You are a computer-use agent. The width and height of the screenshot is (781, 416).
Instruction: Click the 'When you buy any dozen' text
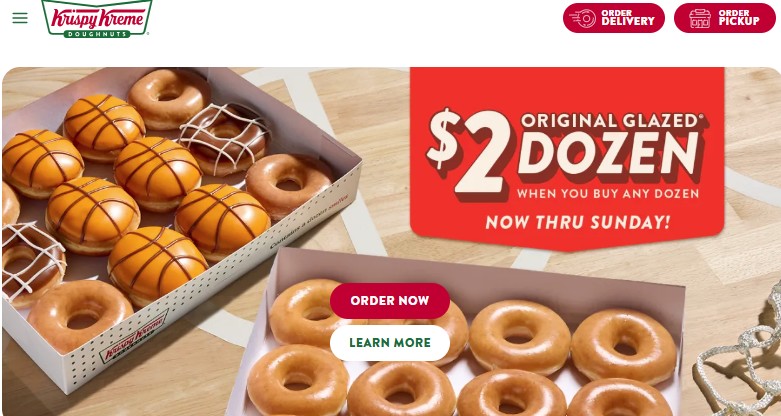click(x=608, y=194)
